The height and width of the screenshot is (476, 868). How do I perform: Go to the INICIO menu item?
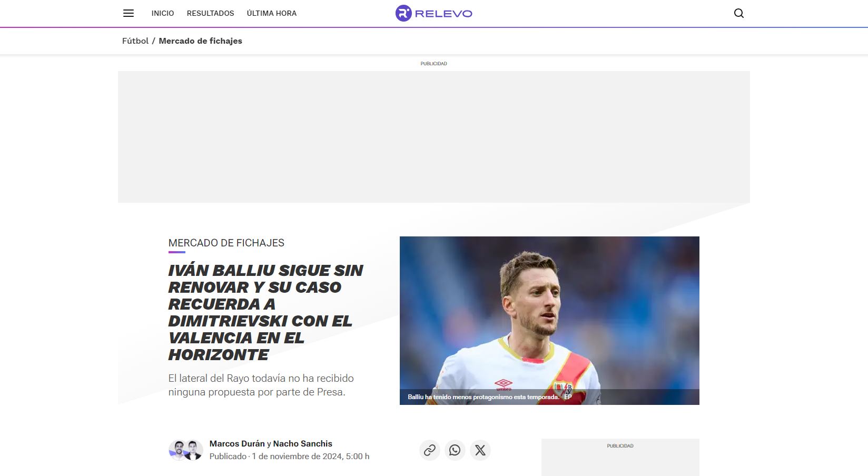(x=162, y=13)
